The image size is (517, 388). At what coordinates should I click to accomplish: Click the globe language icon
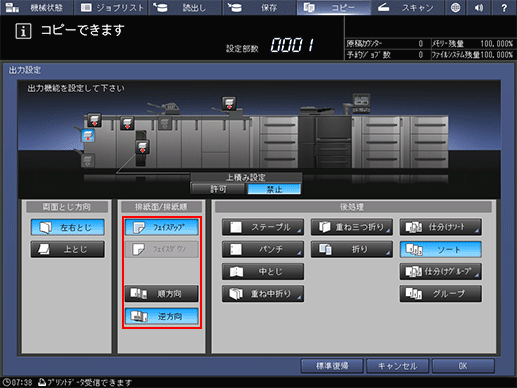pos(455,7)
